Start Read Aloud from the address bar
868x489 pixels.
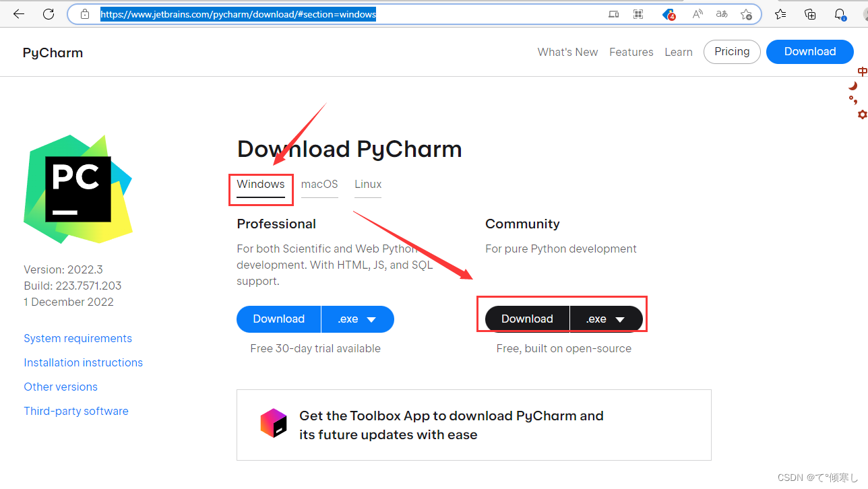click(697, 14)
